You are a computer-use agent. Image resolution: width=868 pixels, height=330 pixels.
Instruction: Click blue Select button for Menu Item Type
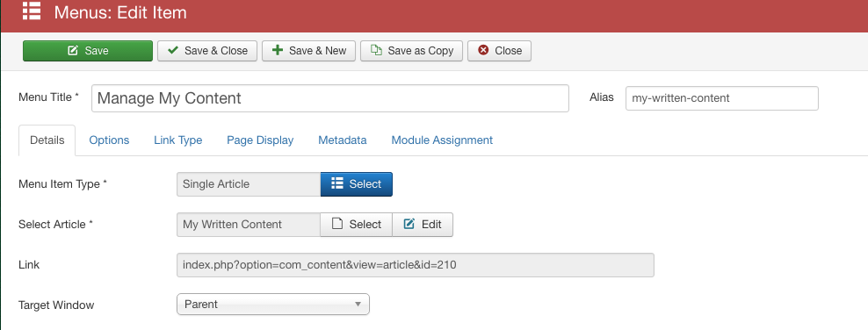click(357, 184)
